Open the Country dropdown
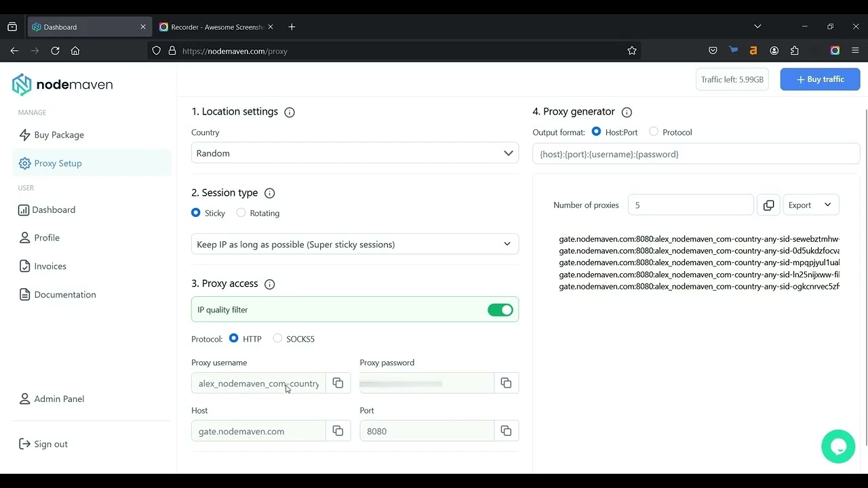868x488 pixels. pos(355,153)
